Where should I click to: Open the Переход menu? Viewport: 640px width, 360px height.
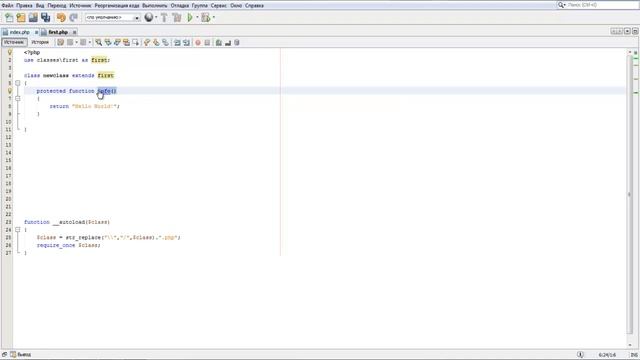point(57,6)
